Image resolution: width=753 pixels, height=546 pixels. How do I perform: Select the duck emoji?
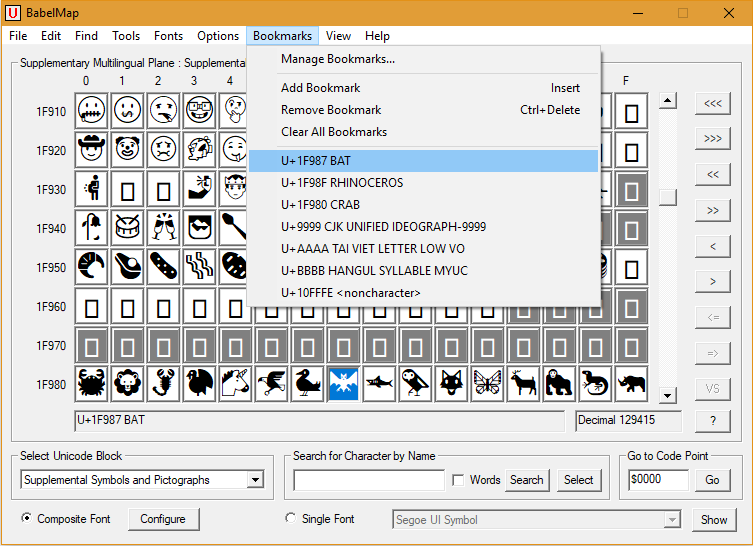[x=307, y=384]
